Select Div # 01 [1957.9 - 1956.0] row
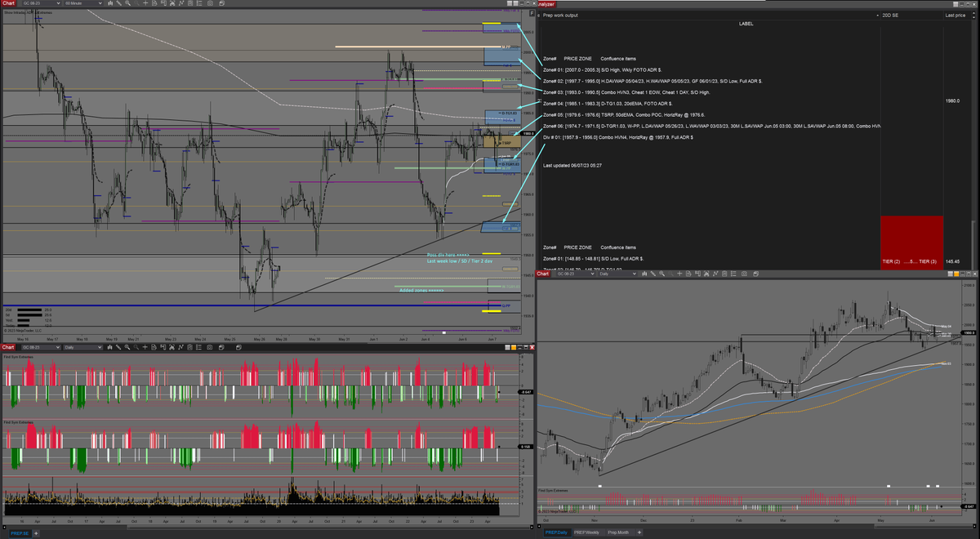 pos(619,137)
